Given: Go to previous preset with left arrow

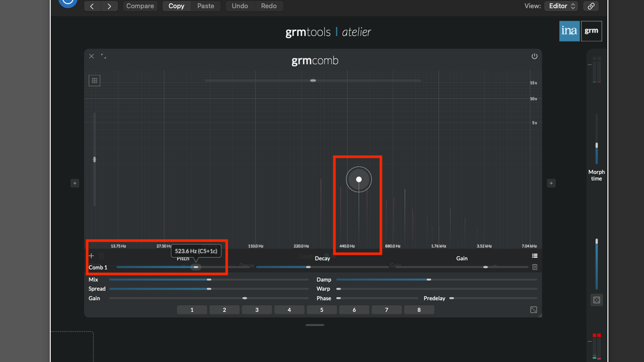Looking at the screenshot, I should [92, 6].
